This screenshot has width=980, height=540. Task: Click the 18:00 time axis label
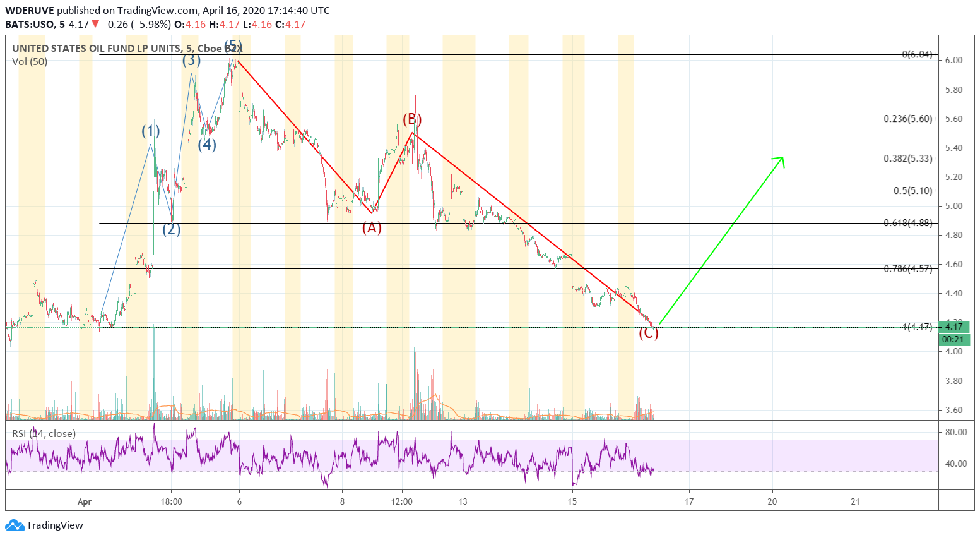(172, 502)
